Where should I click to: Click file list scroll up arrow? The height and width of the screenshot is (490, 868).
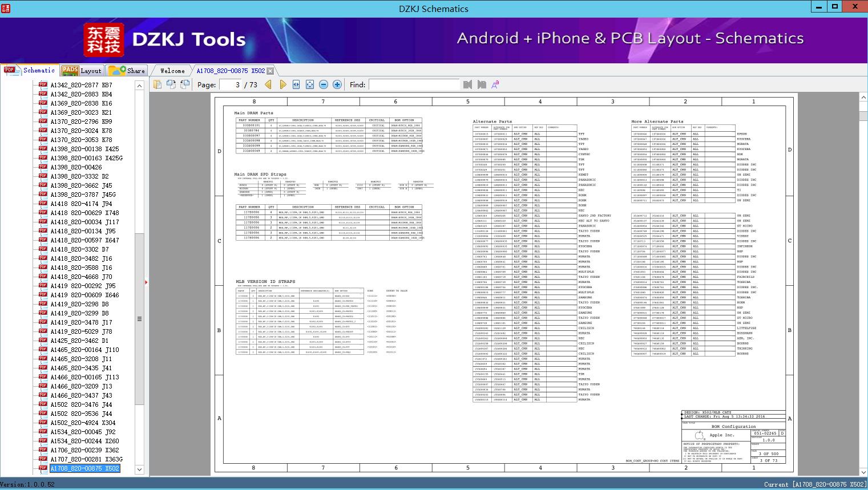(139, 86)
